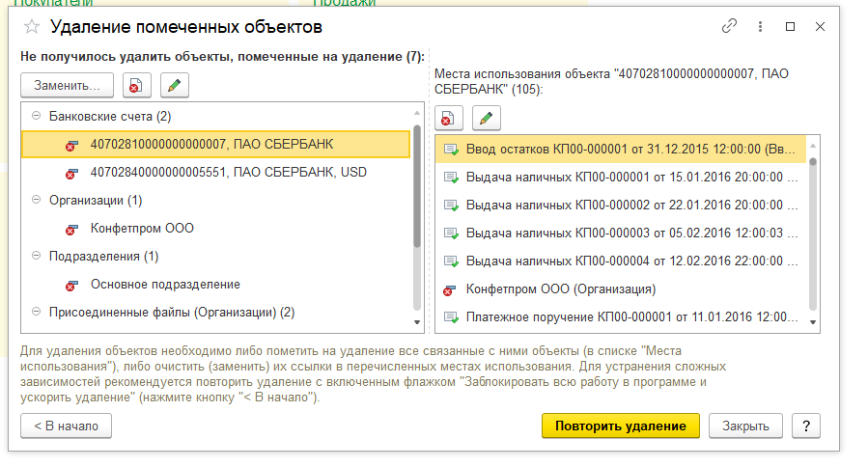Click document icon of Выдача наличных КП00-000001

tap(451, 178)
